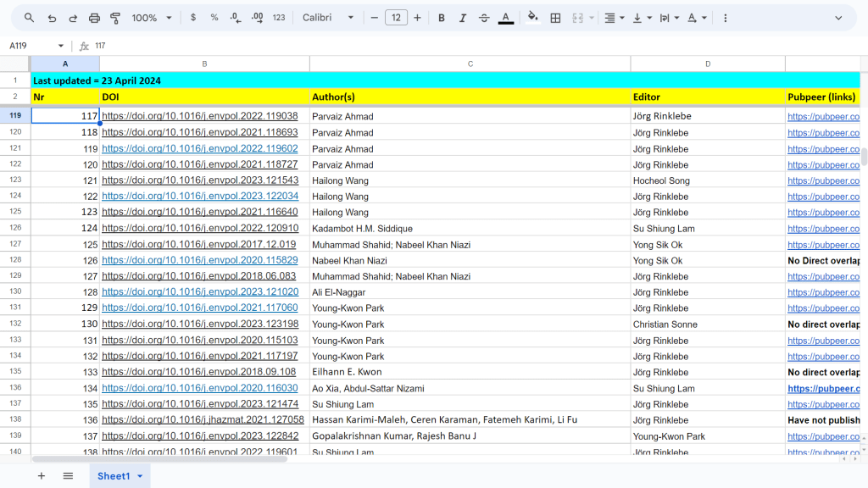
Task: Activate the paint format tool
Action: tap(115, 18)
